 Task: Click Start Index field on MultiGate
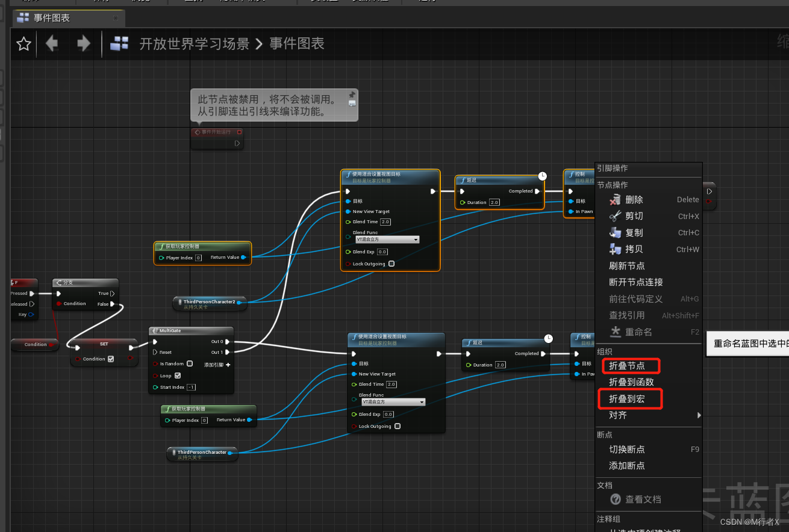(191, 387)
